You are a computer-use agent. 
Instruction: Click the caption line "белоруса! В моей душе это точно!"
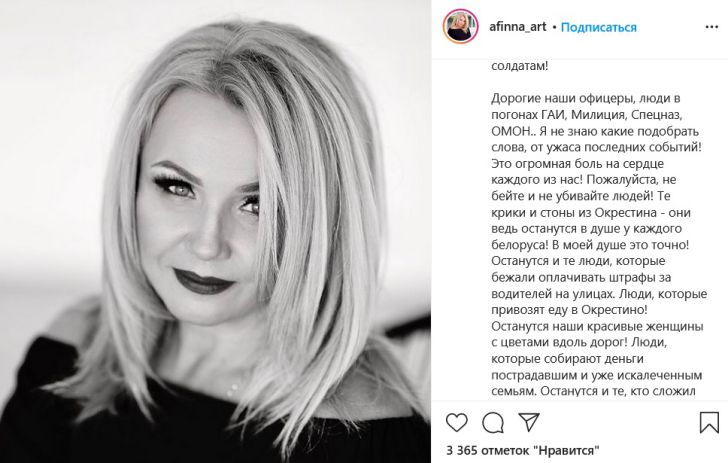click(590, 245)
